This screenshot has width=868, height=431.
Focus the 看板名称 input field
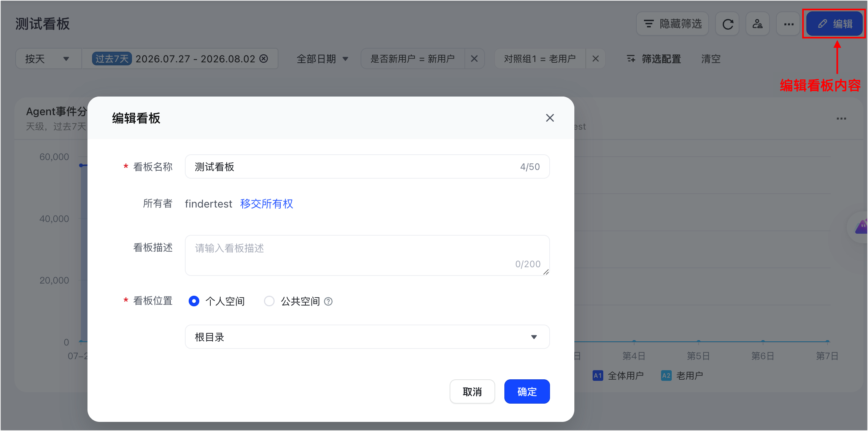point(367,166)
